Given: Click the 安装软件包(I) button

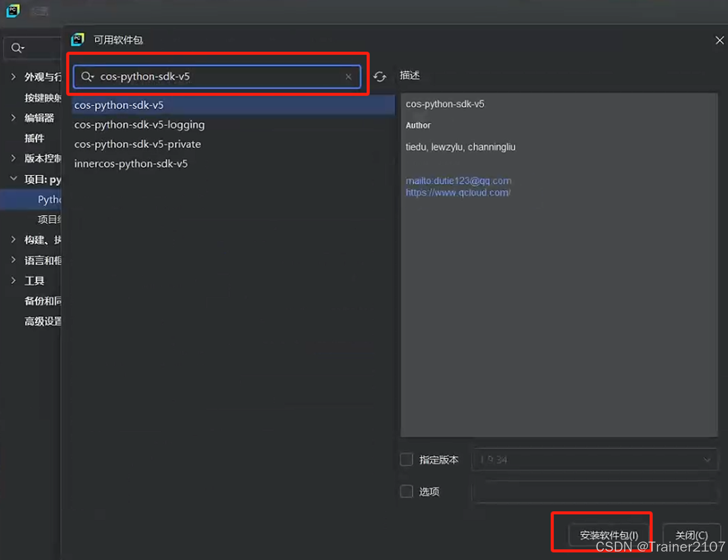Looking at the screenshot, I should [608, 535].
